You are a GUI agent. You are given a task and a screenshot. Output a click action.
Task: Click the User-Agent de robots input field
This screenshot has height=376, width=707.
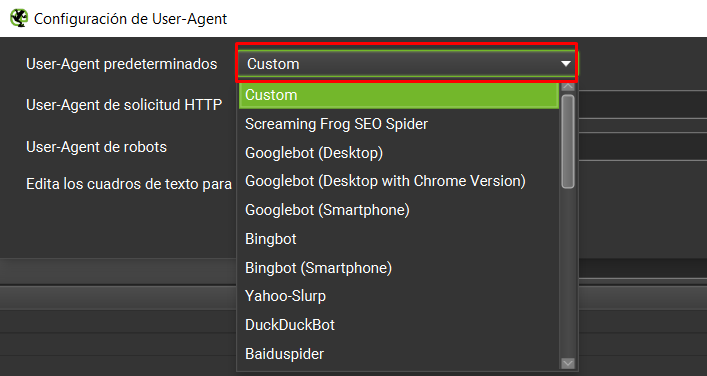(643, 147)
